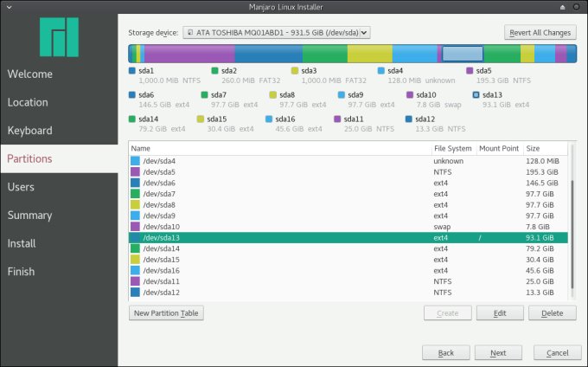The height and width of the screenshot is (367, 588).
Task: Click /dev/sda11 color icon in list
Action: [x=135, y=281]
